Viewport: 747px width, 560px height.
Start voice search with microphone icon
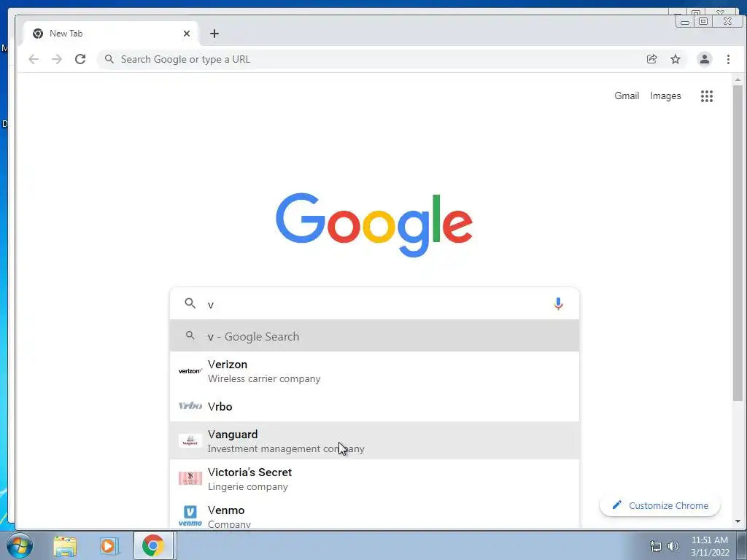pos(558,304)
